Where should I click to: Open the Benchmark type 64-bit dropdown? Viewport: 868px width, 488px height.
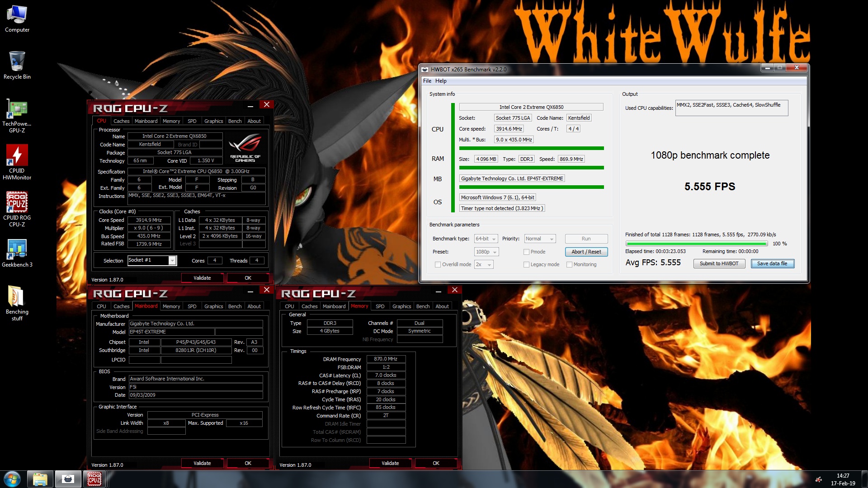point(486,239)
